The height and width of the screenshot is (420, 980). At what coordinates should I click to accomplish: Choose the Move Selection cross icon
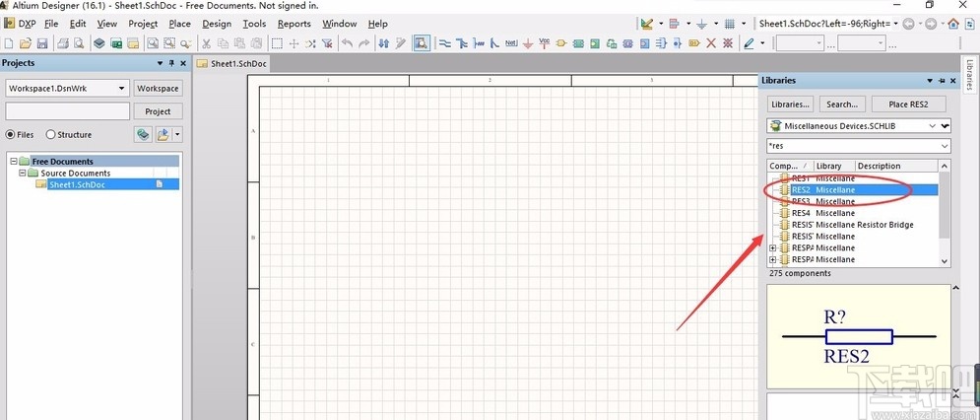[294, 43]
